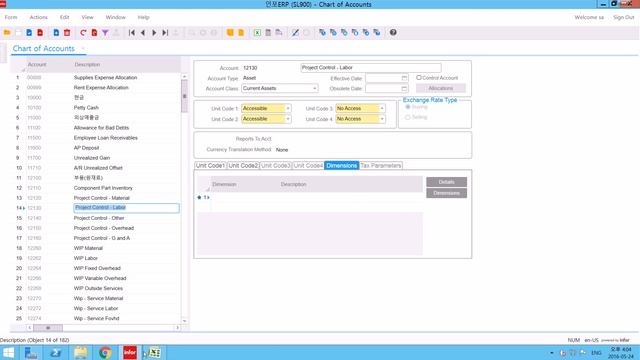
Task: Open the Form menu
Action: coord(11,18)
